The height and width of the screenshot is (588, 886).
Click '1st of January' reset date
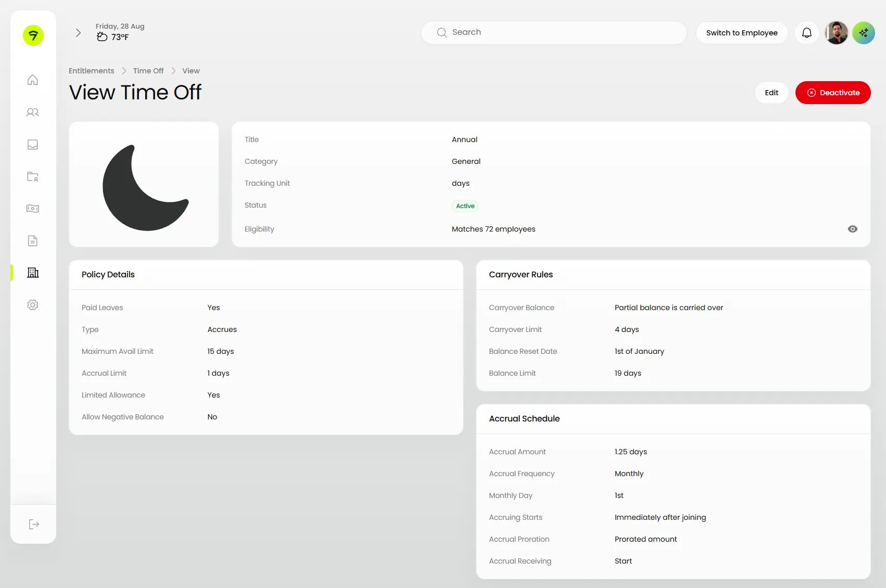pyautogui.click(x=639, y=351)
